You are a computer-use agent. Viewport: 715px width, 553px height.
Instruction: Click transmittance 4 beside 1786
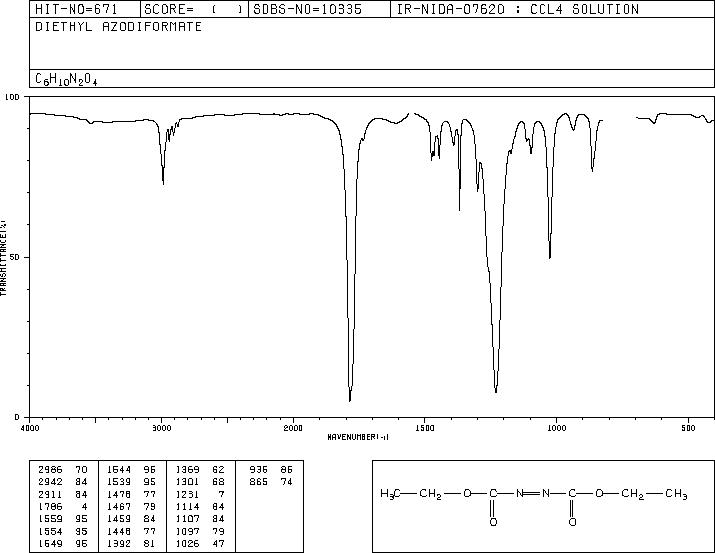tap(84, 506)
